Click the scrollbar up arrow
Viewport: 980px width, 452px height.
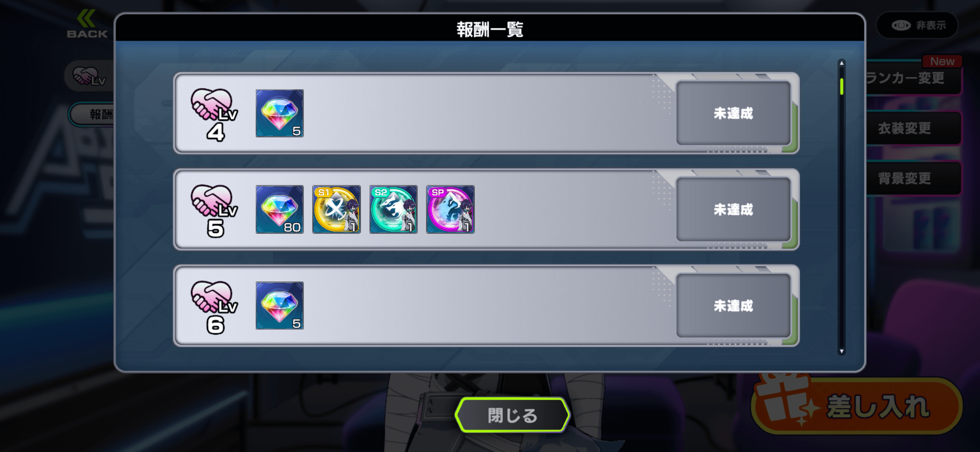click(841, 63)
